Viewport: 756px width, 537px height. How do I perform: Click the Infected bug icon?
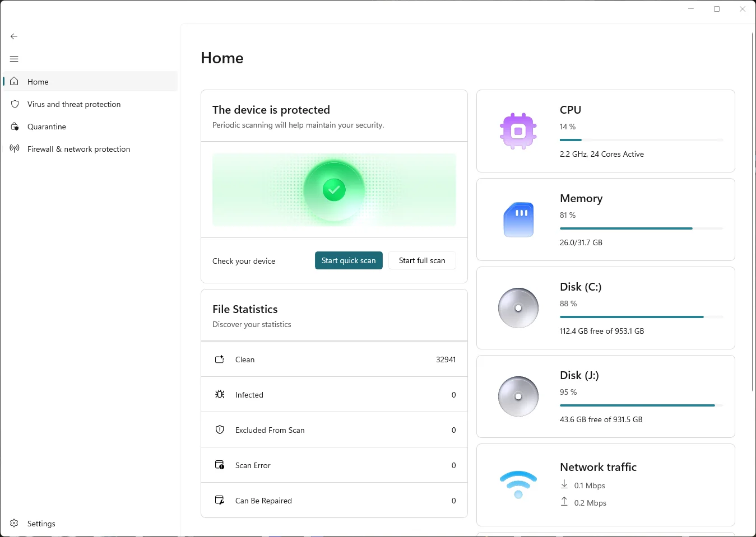(x=220, y=394)
